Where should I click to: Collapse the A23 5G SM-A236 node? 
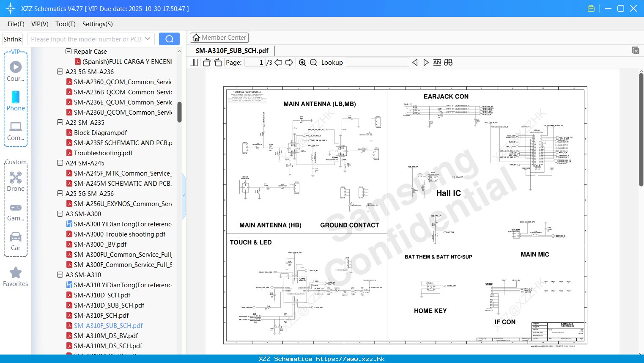tap(60, 71)
